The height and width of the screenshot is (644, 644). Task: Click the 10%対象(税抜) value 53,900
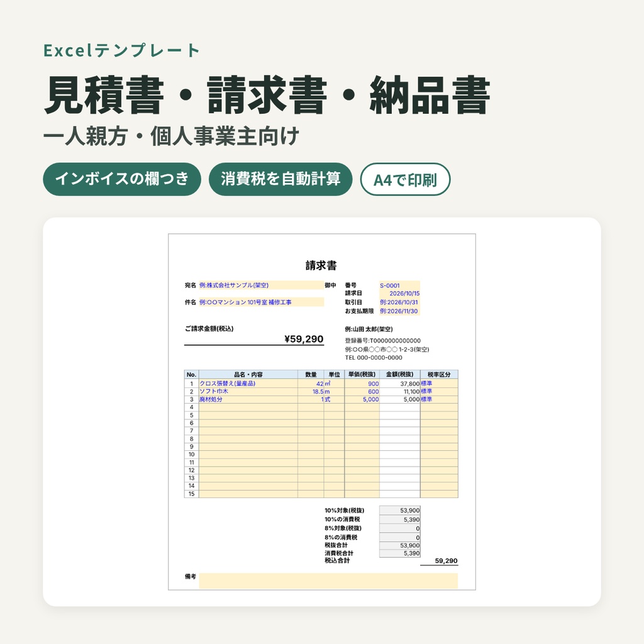[399, 511]
